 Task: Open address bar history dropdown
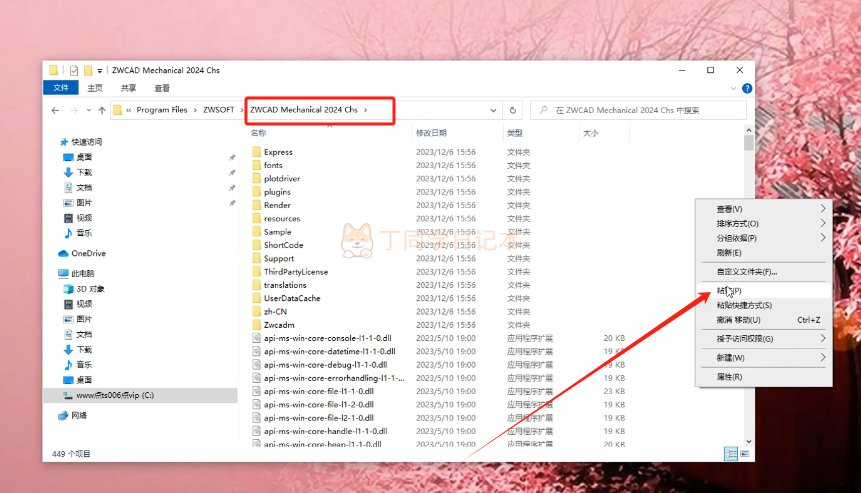click(x=493, y=110)
